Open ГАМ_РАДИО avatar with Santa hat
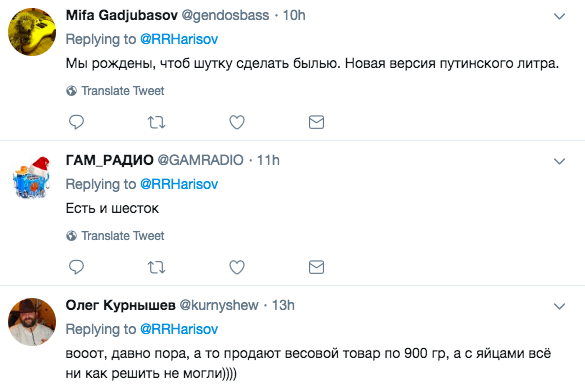 [x=32, y=177]
